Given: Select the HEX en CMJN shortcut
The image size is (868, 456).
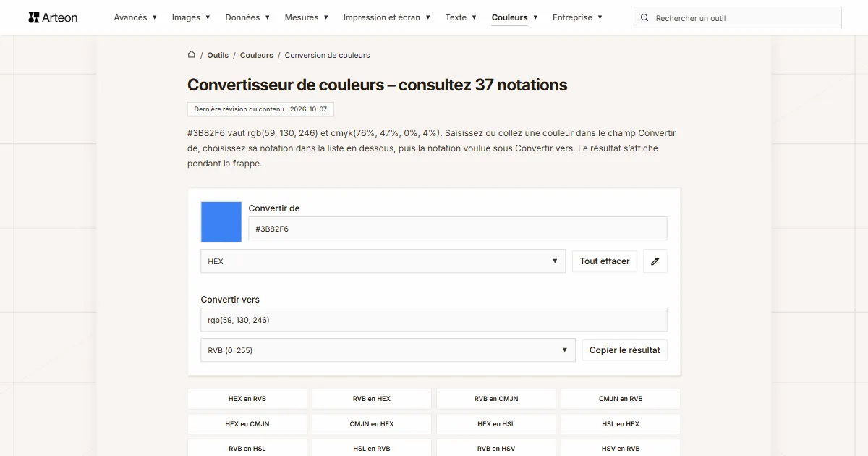Looking at the screenshot, I should tap(247, 424).
